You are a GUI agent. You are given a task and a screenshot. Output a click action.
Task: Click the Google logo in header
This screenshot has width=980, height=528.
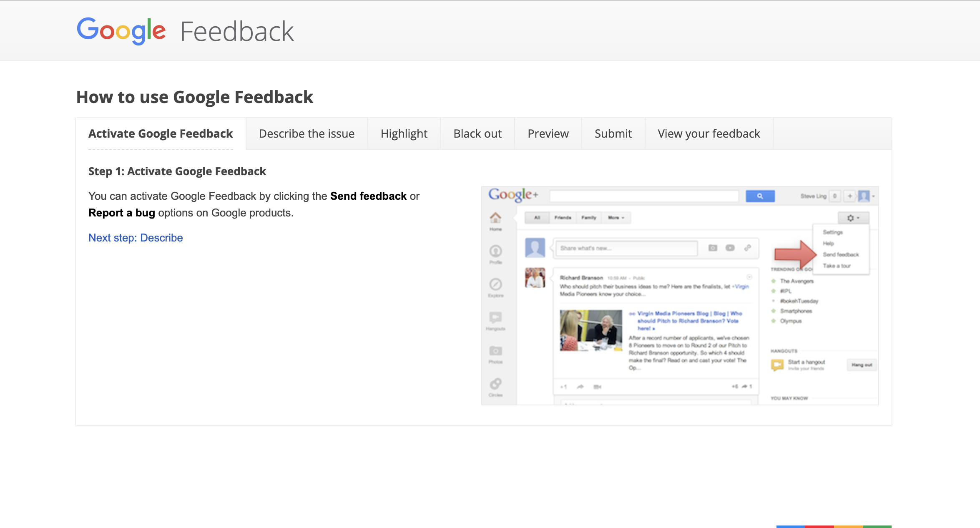pyautogui.click(x=121, y=31)
